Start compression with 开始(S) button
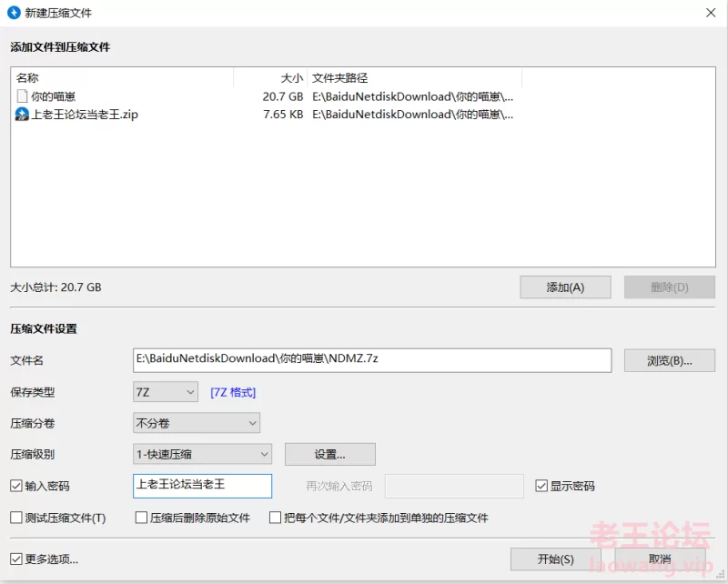728x584 pixels. [556, 559]
